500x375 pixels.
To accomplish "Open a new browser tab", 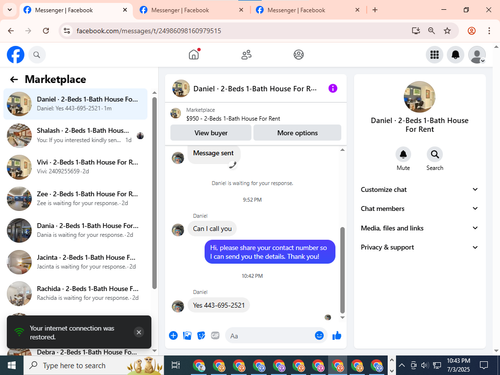I will (375, 10).
